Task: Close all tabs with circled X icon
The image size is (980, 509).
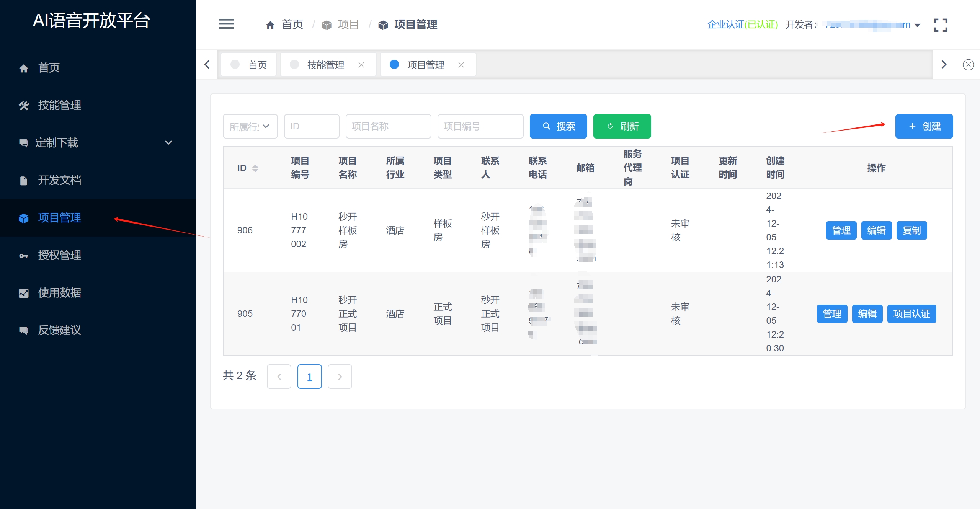Action: coord(968,65)
